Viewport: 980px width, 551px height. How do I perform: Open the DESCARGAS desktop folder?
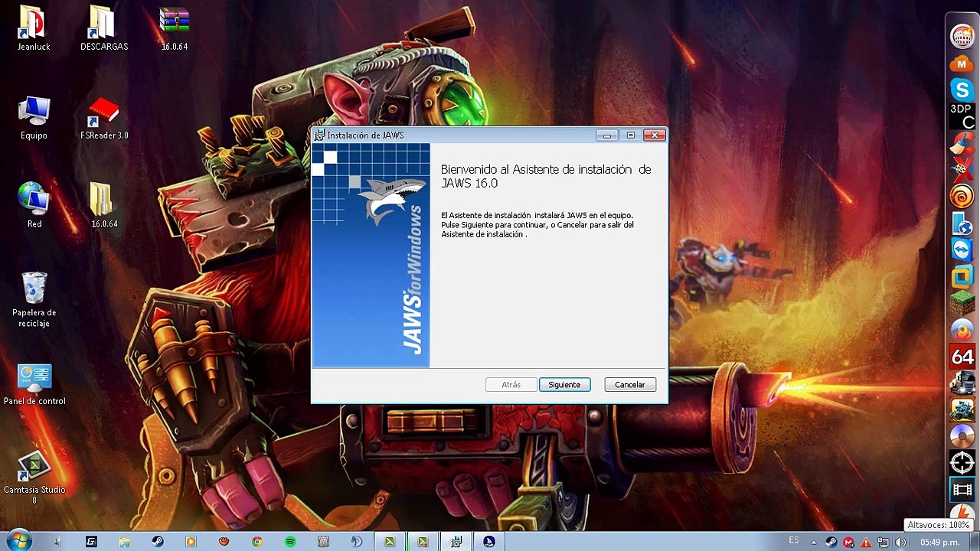[x=104, y=29]
